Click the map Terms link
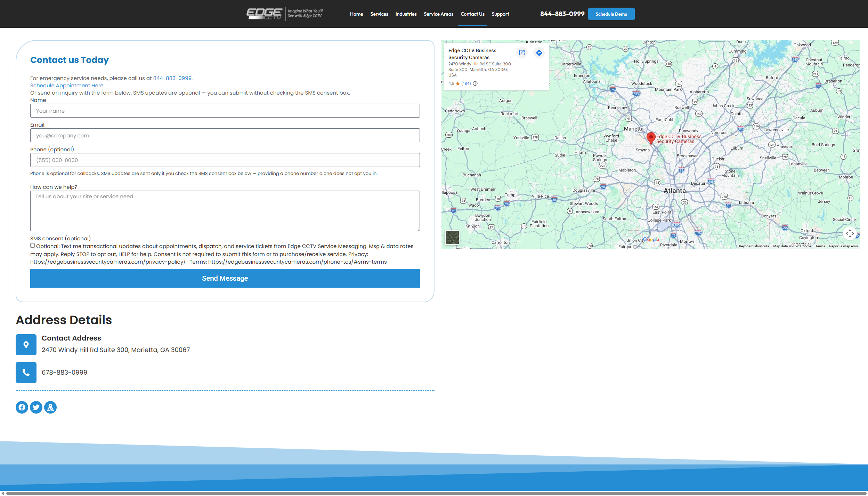The height and width of the screenshot is (496, 868). click(820, 246)
